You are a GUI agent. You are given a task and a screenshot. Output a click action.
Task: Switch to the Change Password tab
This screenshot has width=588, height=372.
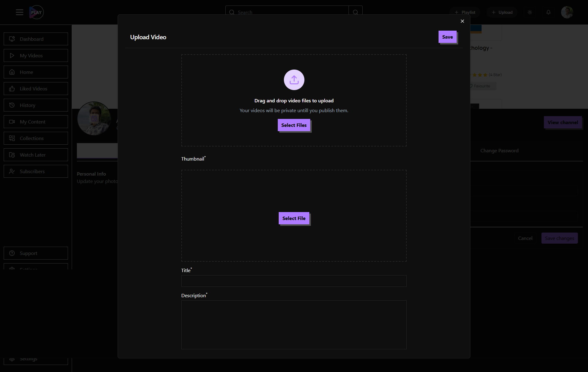click(x=499, y=150)
